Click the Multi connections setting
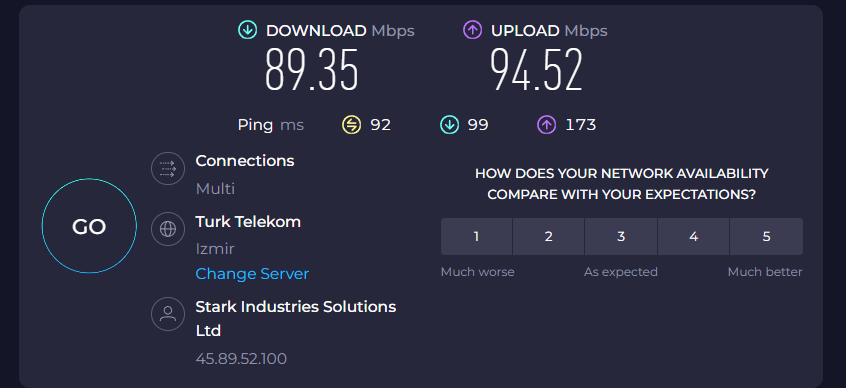Screen dimensions: 846x388 pyautogui.click(x=215, y=189)
